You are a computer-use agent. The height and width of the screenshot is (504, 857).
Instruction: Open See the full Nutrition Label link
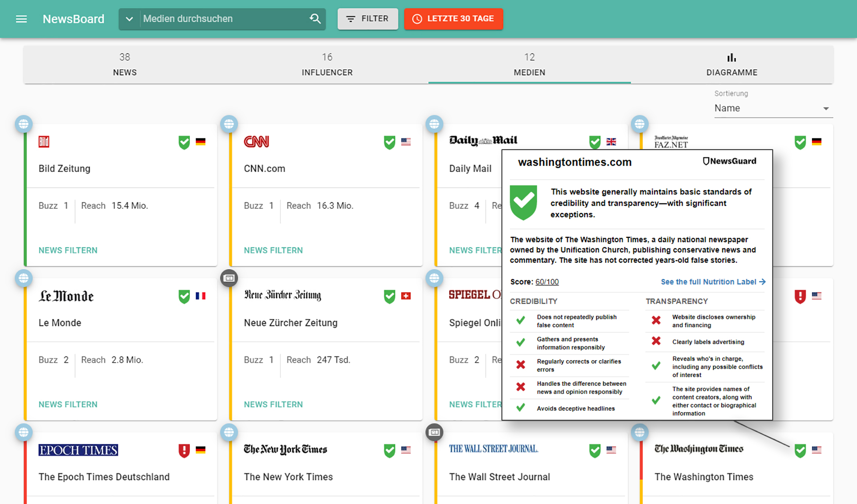713,282
